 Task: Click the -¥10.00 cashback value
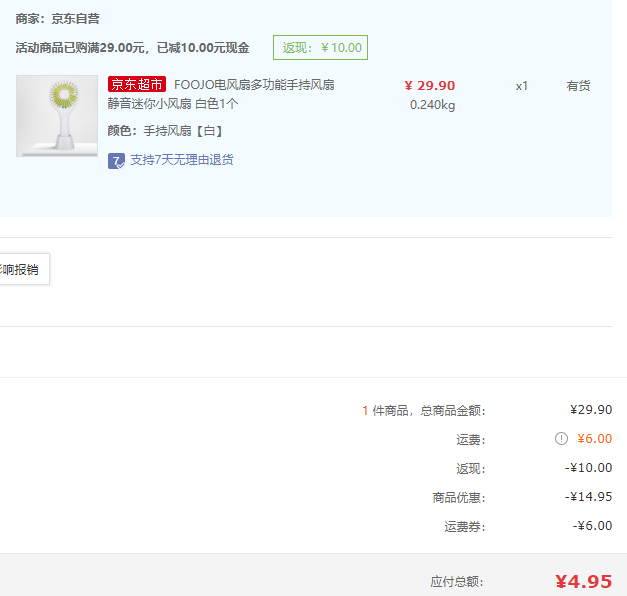point(588,468)
